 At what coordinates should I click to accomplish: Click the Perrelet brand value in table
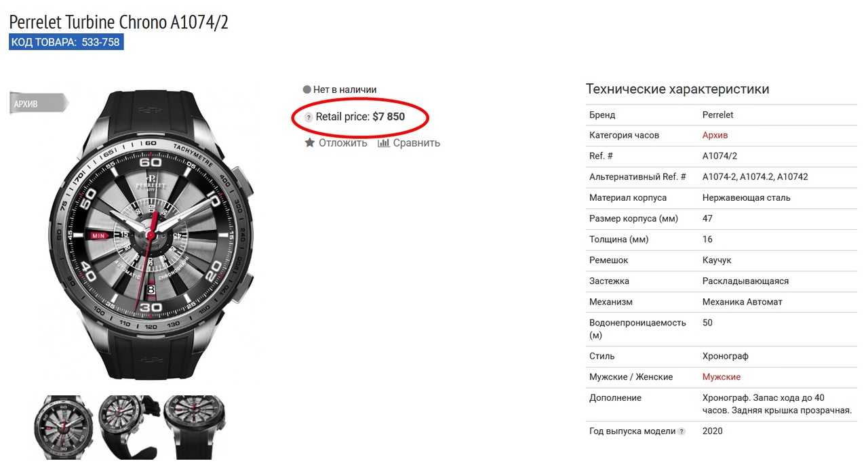[x=718, y=115]
